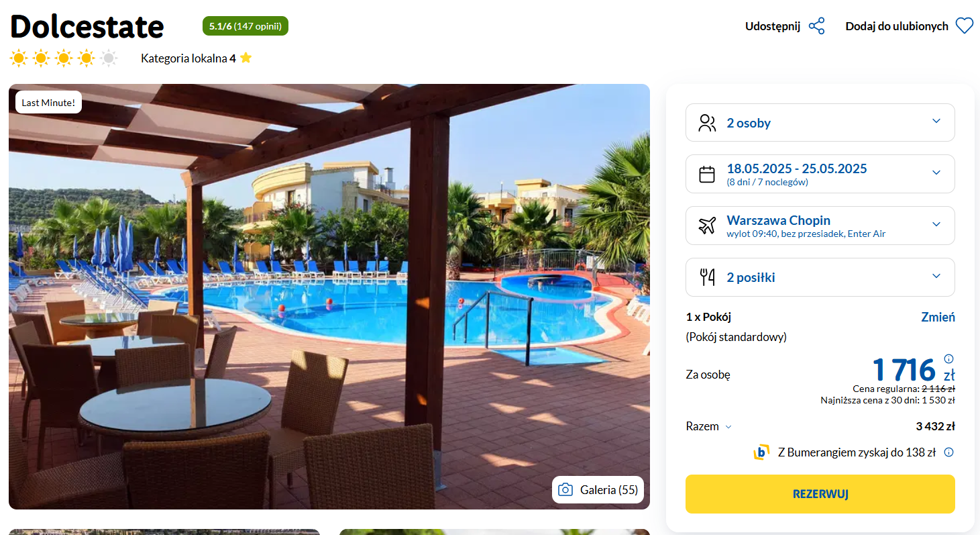Screen dimensions: 980x535
Task: Open the 2 posiłki meals chevron
Action: 936,276
